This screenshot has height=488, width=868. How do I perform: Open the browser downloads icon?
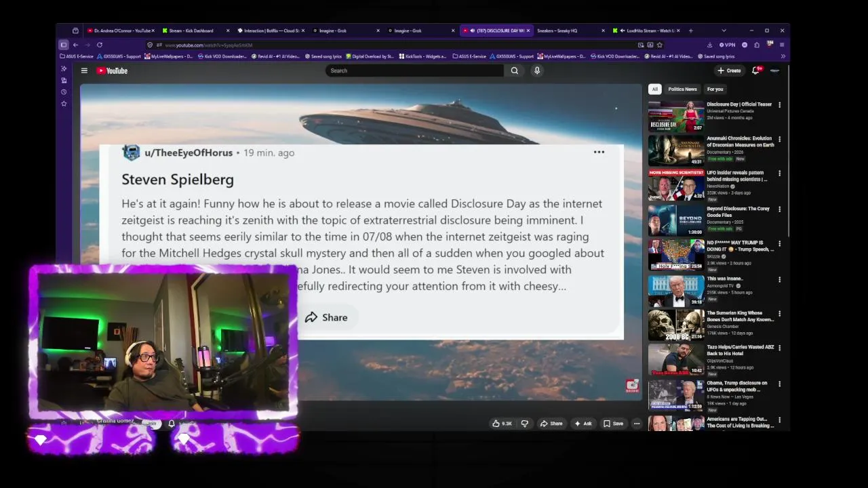709,45
